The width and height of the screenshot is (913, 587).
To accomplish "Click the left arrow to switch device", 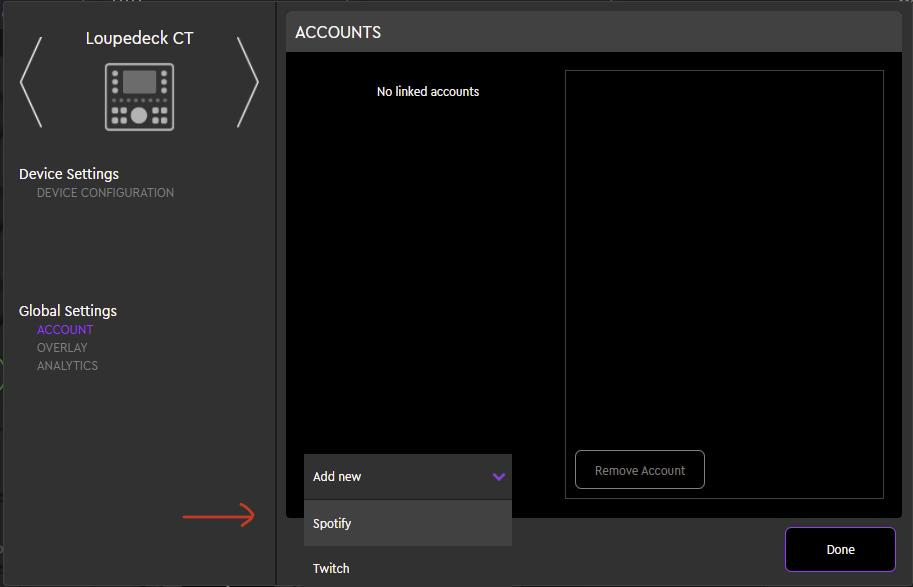I will tap(31, 83).
